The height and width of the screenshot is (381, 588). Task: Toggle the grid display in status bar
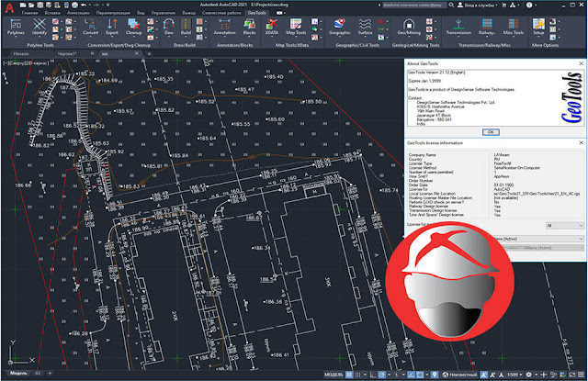(349, 375)
